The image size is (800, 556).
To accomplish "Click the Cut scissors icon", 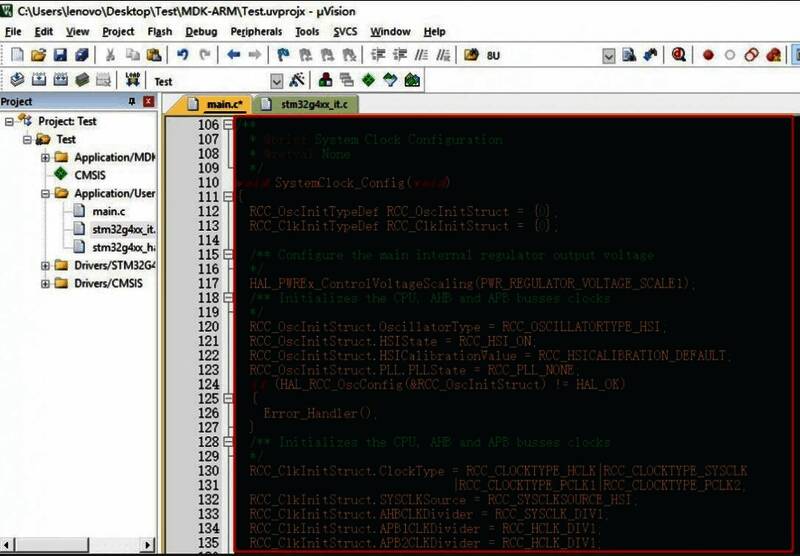I will 110,55.
